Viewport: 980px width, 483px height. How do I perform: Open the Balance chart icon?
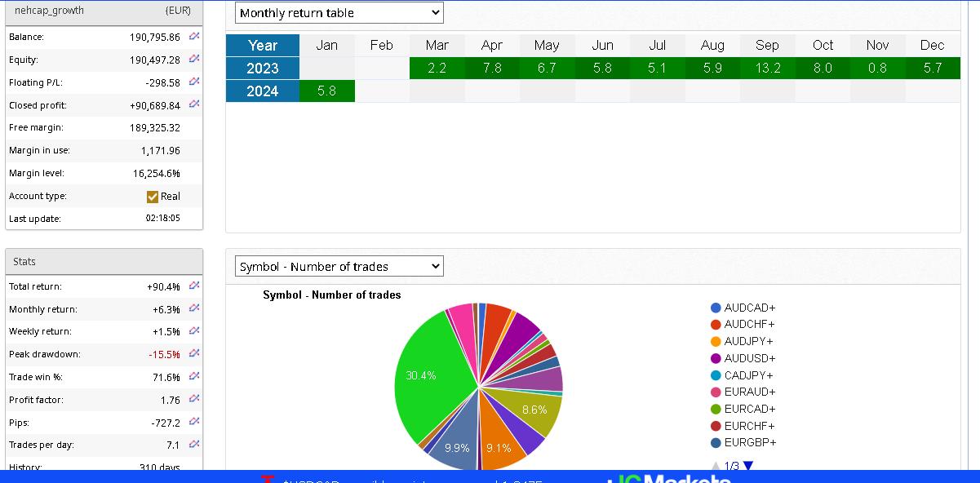[194, 37]
